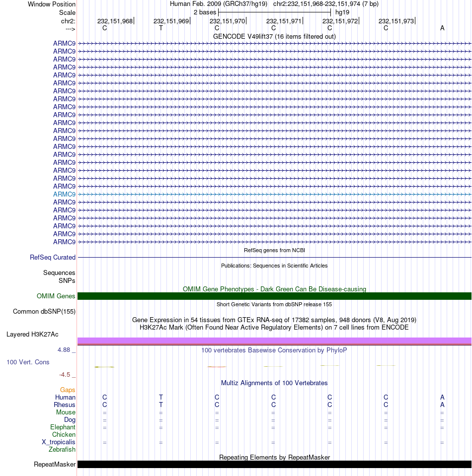Open H3K27Ac Mark ENCODE track title

click(x=274, y=328)
